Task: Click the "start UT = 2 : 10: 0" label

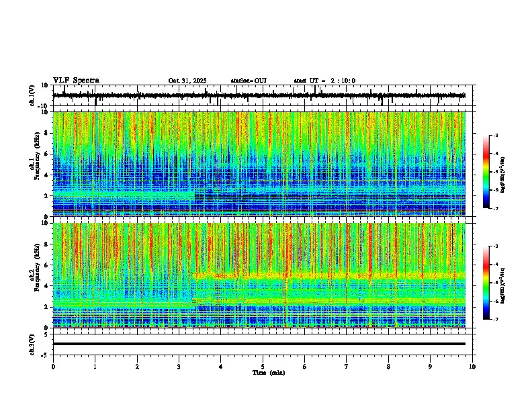Action: point(324,81)
